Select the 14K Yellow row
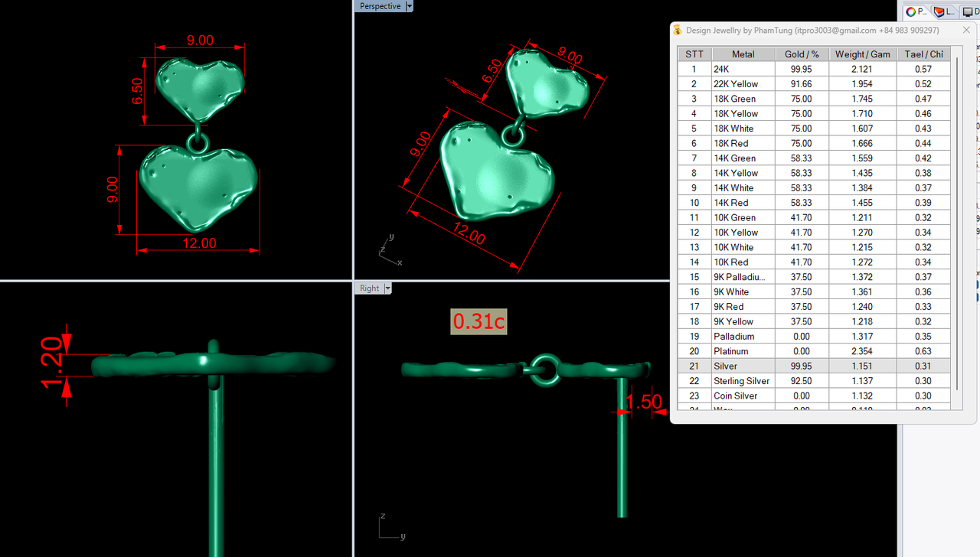 tap(815, 173)
